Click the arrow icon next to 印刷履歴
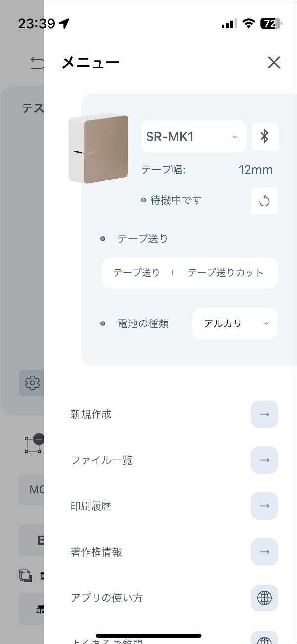This screenshot has height=644, width=297. point(264,506)
